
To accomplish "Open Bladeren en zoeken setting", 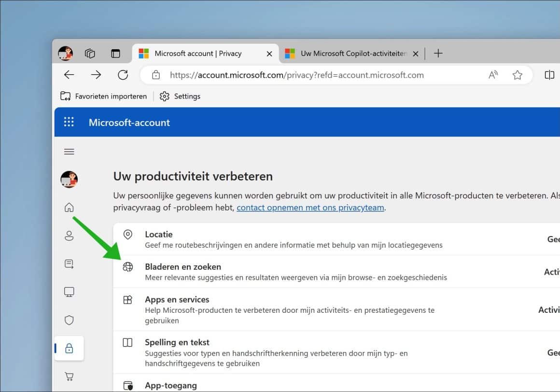I will pos(183,266).
